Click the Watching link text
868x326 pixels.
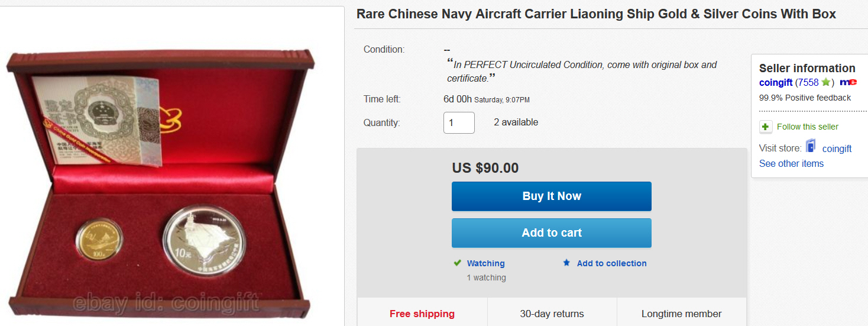(485, 263)
